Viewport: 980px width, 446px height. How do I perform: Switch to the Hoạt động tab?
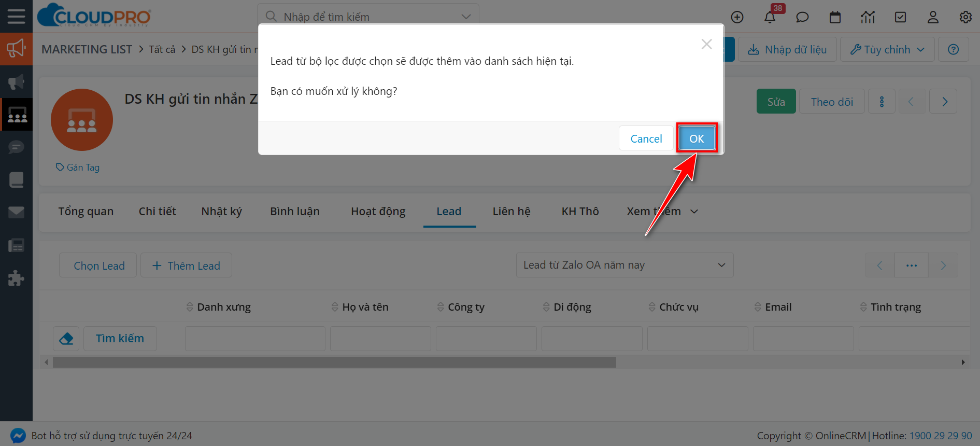tap(378, 212)
